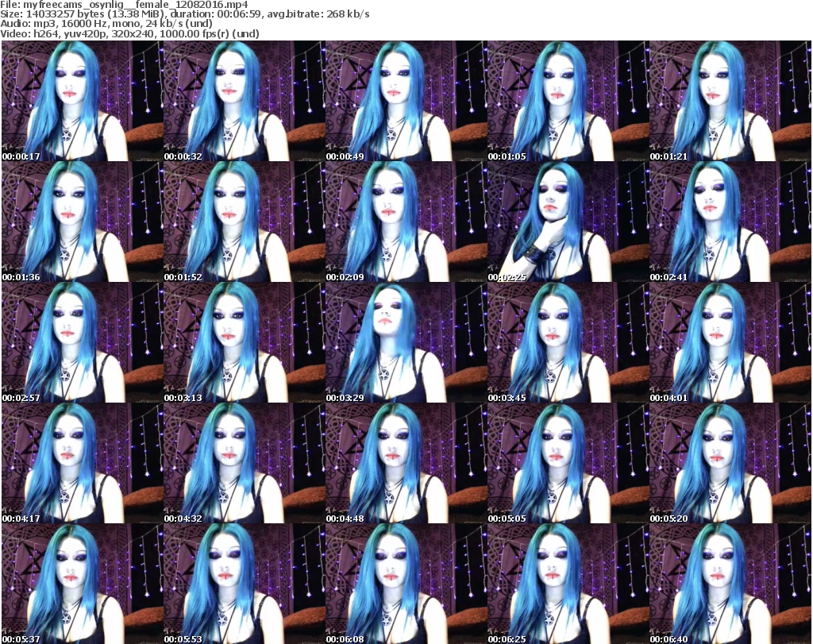Select the frame at 00:01:36
Image resolution: width=813 pixels, height=644 pixels.
(83, 222)
